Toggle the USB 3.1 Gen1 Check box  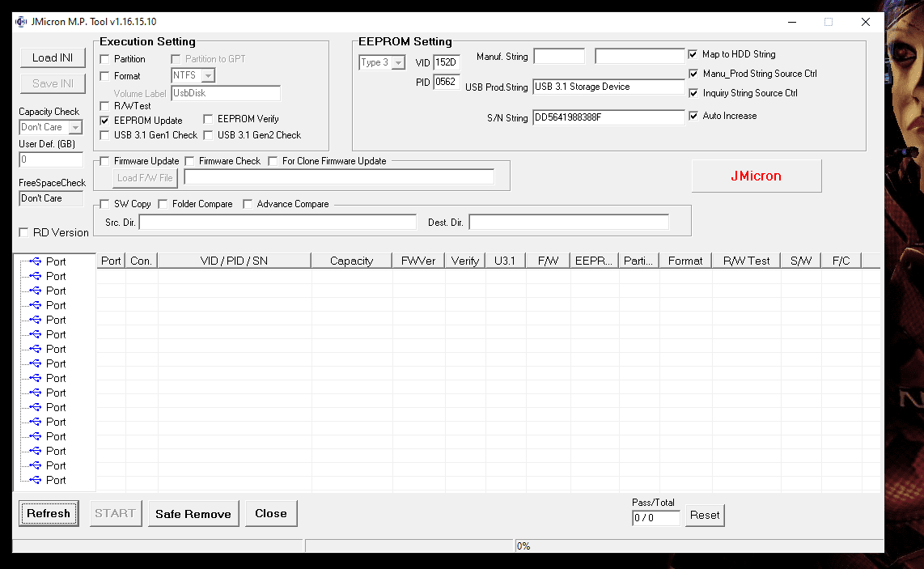point(105,135)
